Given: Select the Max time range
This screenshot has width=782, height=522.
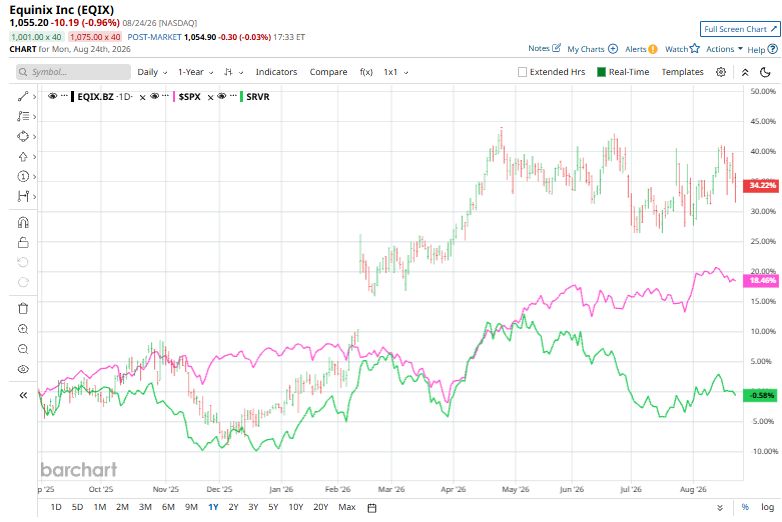Looking at the screenshot, I should (347, 507).
